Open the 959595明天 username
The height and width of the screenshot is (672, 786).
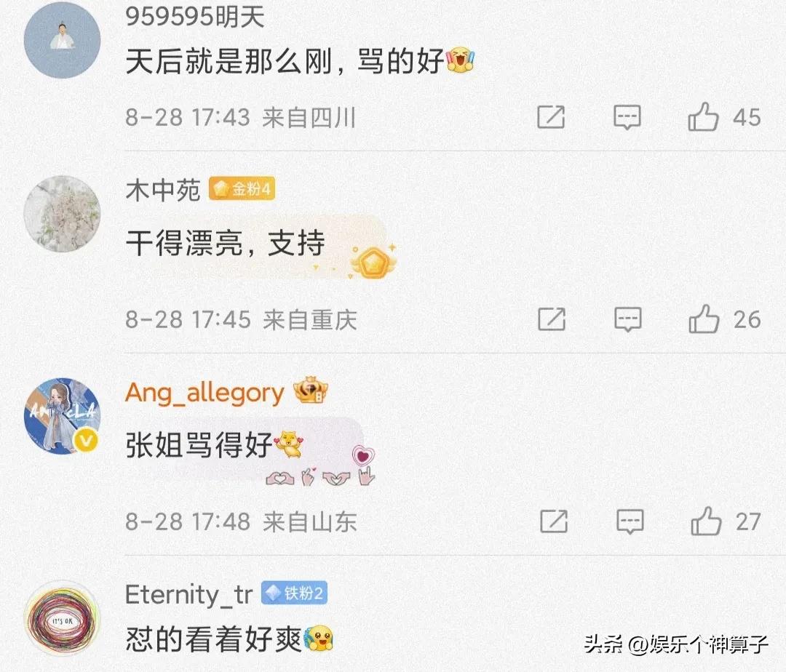pyautogui.click(x=195, y=17)
